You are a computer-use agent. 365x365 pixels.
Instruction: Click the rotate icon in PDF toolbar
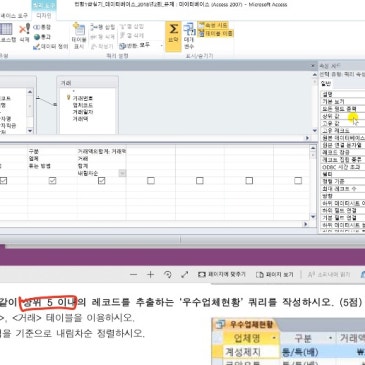[x=168, y=275]
